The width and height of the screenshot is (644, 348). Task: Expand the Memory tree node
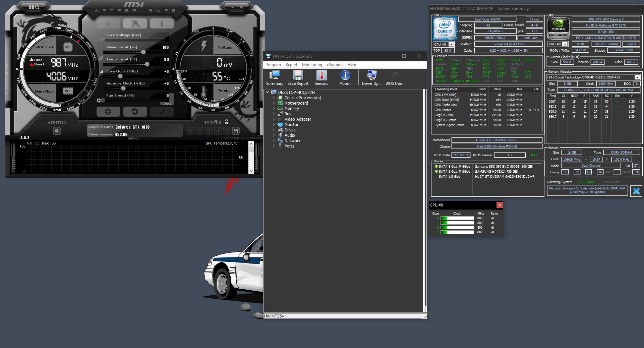274,109
